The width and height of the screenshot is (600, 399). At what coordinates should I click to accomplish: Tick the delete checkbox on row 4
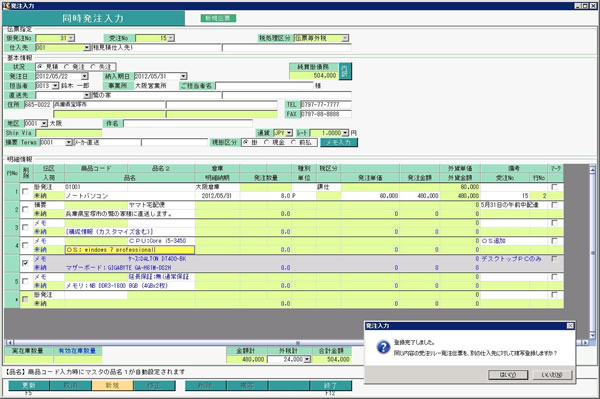click(x=25, y=245)
